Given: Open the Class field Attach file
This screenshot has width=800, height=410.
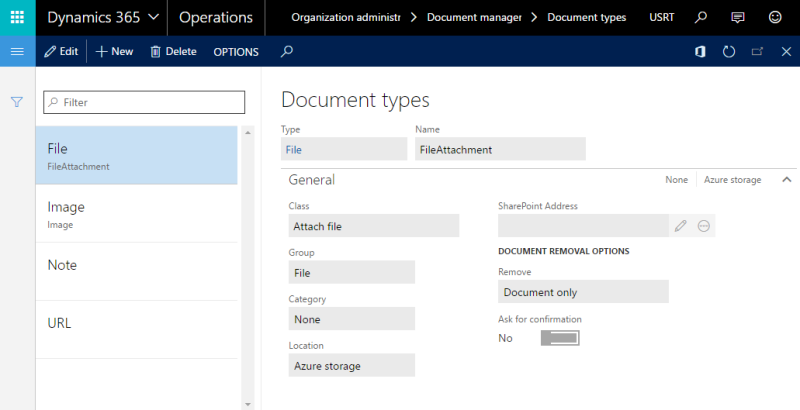Looking at the screenshot, I should pyautogui.click(x=373, y=226).
